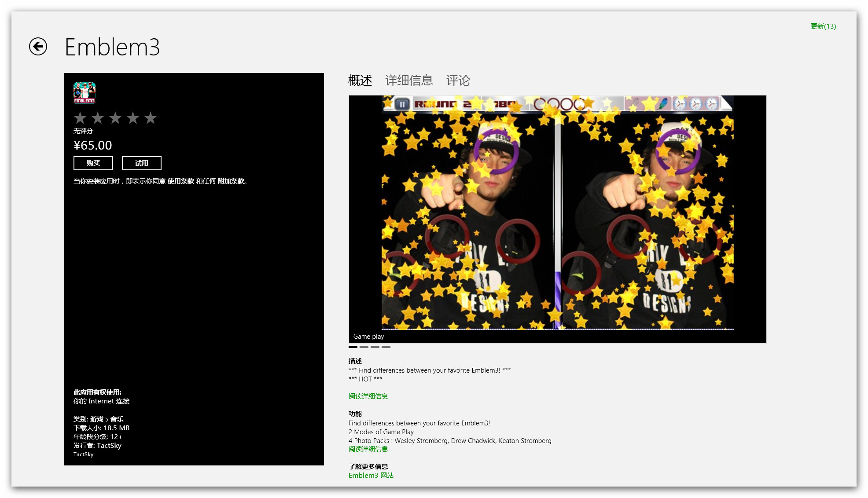Image resolution: width=868 pixels, height=498 pixels.
Task: Select second screenshot page indicator
Action: [364, 347]
